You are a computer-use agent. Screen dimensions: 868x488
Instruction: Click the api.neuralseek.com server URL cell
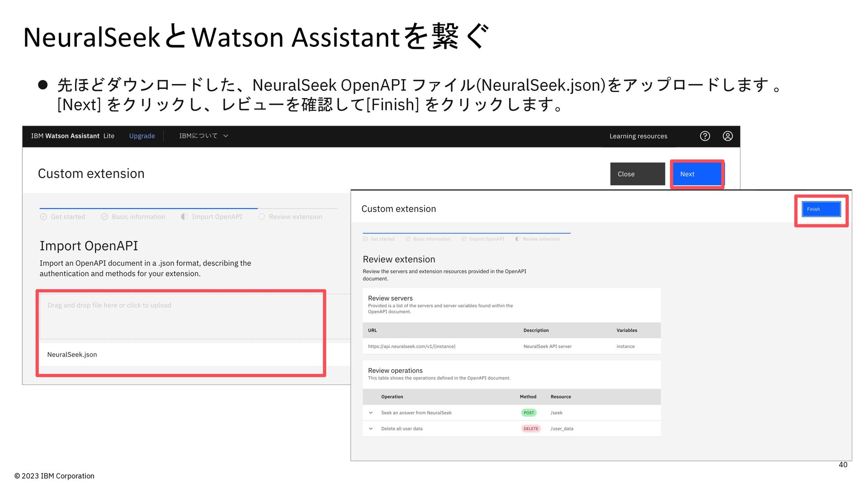(x=411, y=347)
